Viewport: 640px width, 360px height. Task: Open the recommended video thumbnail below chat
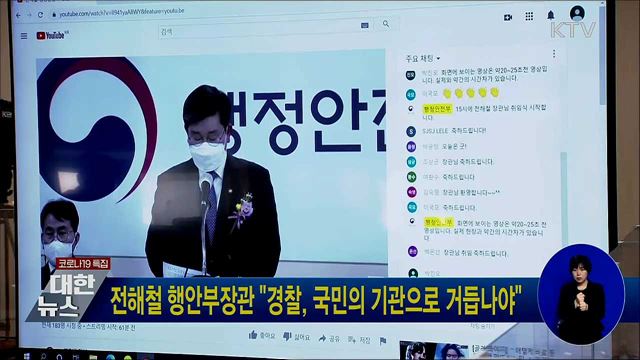tap(433, 350)
